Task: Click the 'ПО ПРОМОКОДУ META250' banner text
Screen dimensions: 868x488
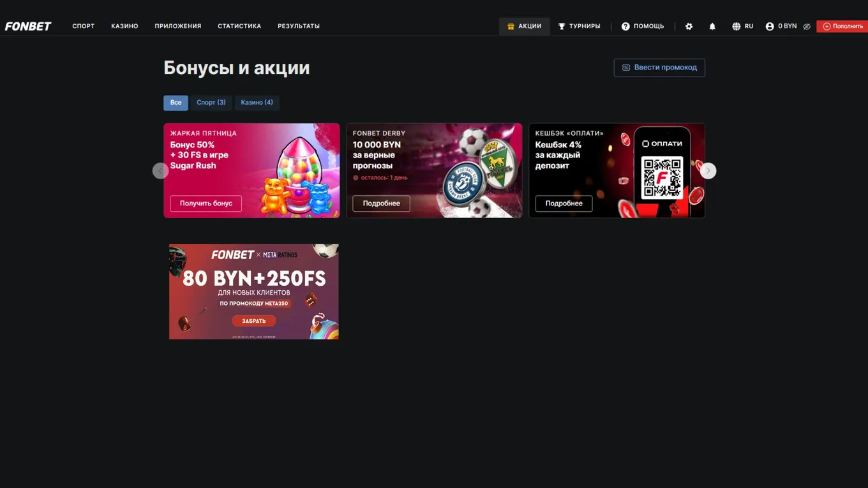Action: click(x=254, y=304)
